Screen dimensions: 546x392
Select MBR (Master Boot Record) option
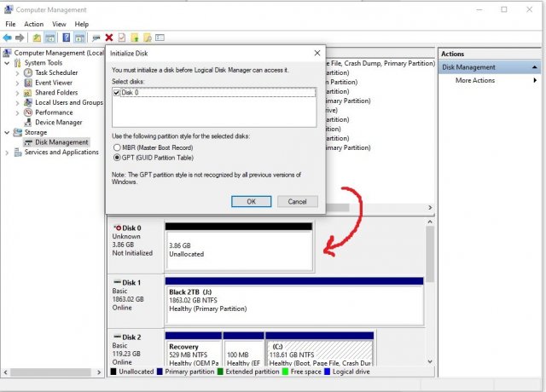click(x=117, y=147)
